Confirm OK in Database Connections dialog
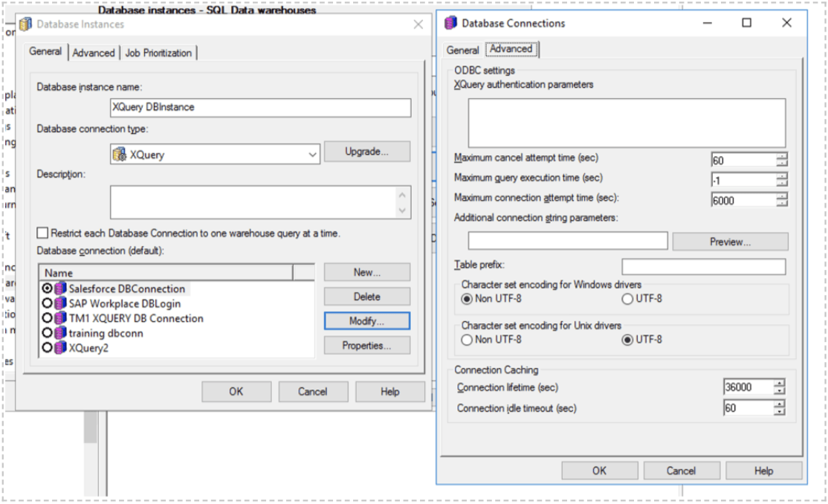Viewport: 828px width, 504px height. [x=599, y=471]
